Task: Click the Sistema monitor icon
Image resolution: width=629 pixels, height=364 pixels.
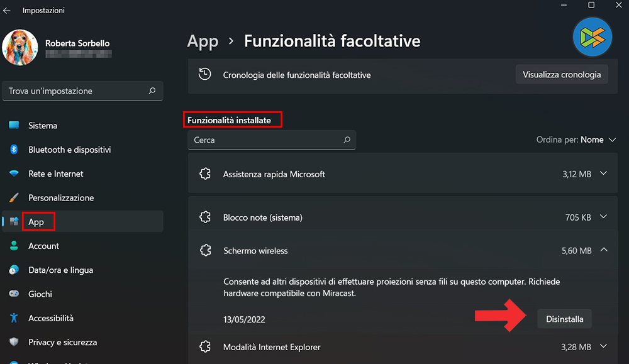Action: [14, 126]
